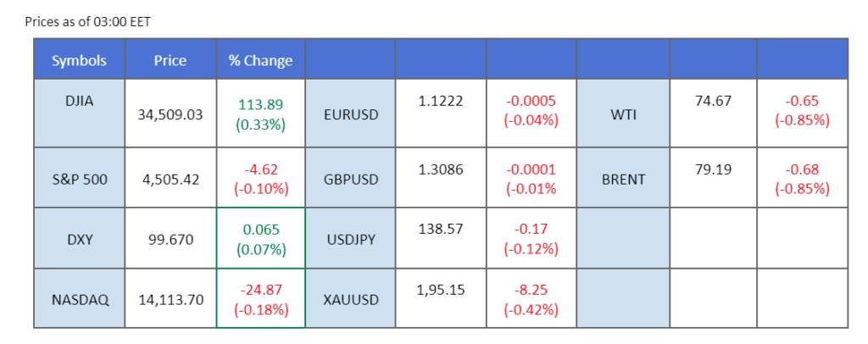Select the BRENT symbol cell
The width and height of the screenshot is (868, 344).
pos(623,180)
